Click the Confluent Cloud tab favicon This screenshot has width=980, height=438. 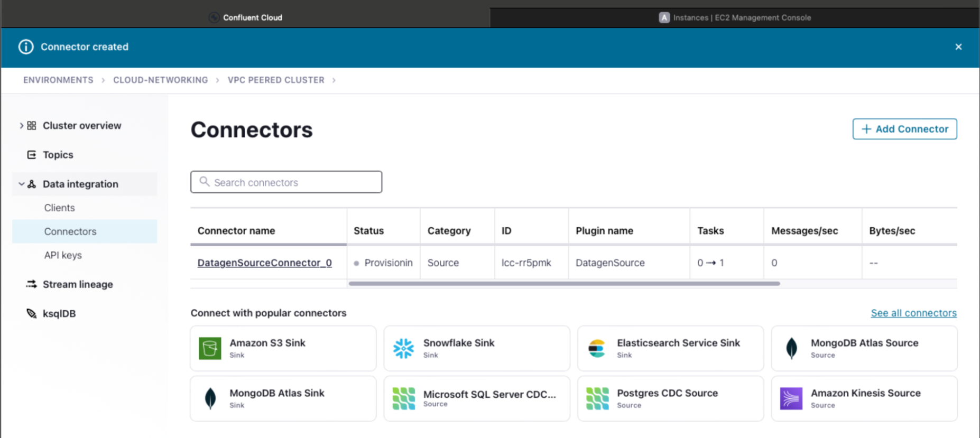(214, 17)
